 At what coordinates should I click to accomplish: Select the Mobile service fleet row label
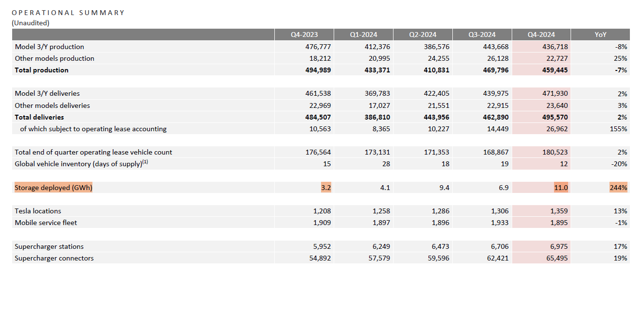[46, 223]
